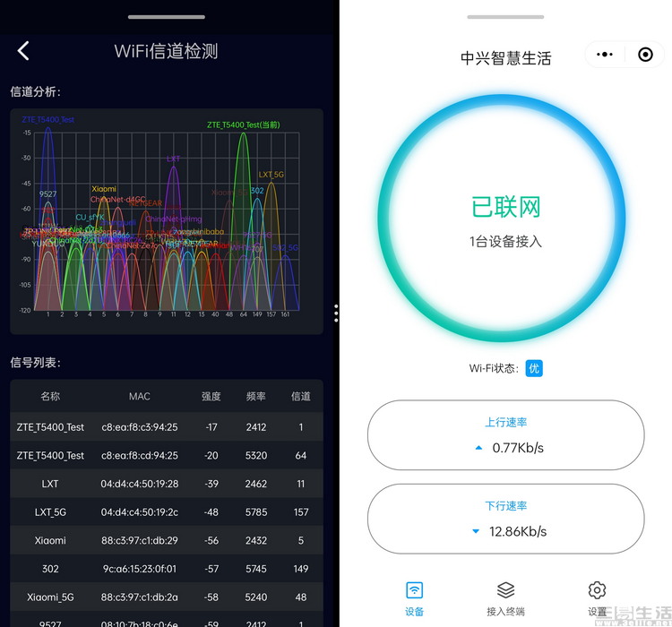Tap the 接入终端 layers icon

pyautogui.click(x=505, y=590)
